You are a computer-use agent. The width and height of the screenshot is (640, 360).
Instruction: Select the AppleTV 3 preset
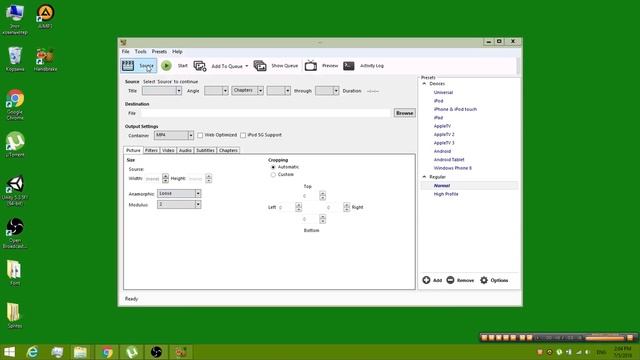coord(444,143)
